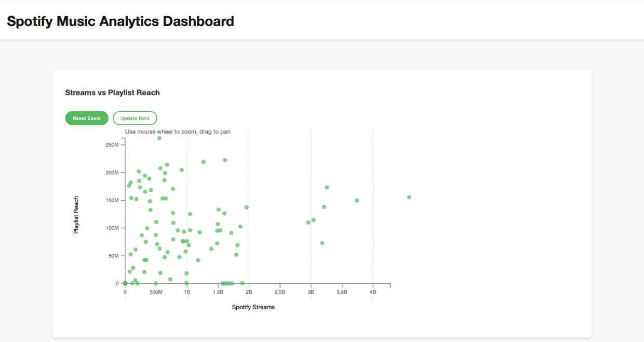Select a data point sitting at zero playlist reach
This screenshot has height=342, width=644.
[x=125, y=283]
